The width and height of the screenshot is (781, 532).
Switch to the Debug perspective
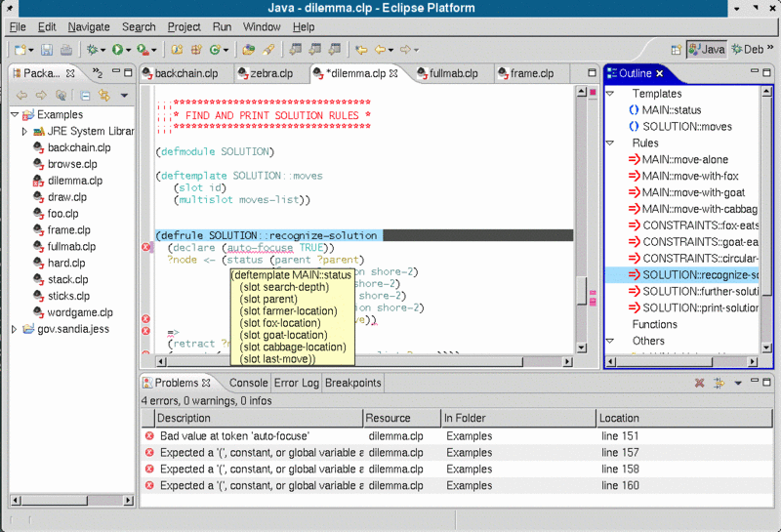748,50
